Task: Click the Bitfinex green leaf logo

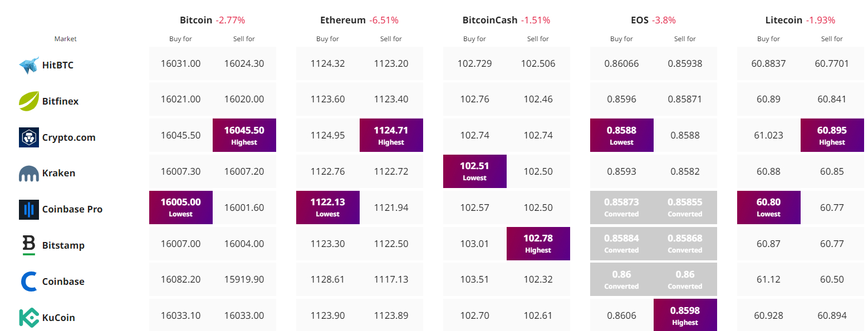Action: (29, 101)
